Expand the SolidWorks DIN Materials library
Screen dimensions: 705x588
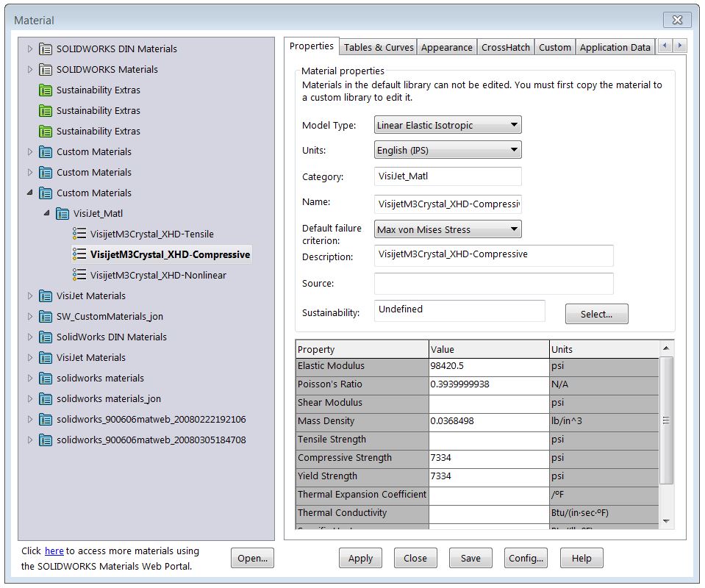click(29, 337)
